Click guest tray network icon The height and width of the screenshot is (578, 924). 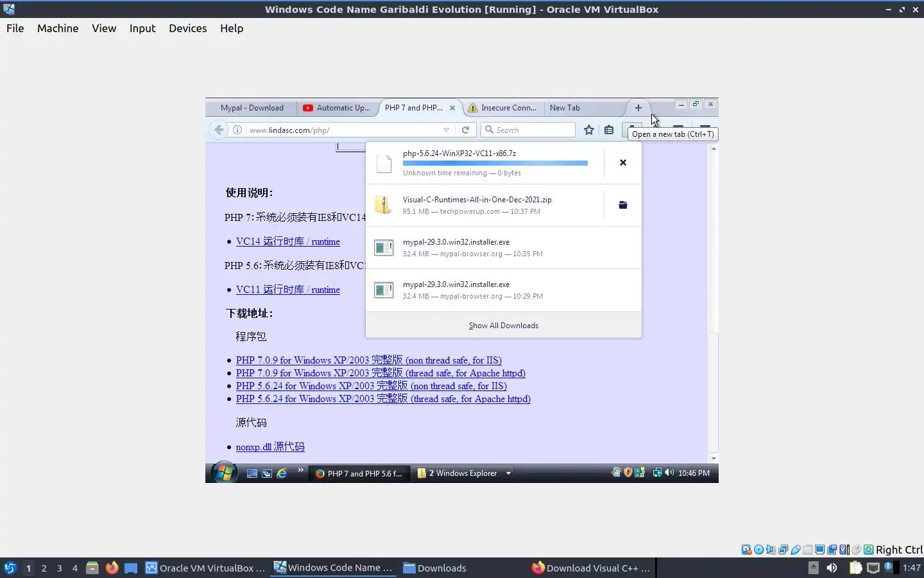pos(657,473)
